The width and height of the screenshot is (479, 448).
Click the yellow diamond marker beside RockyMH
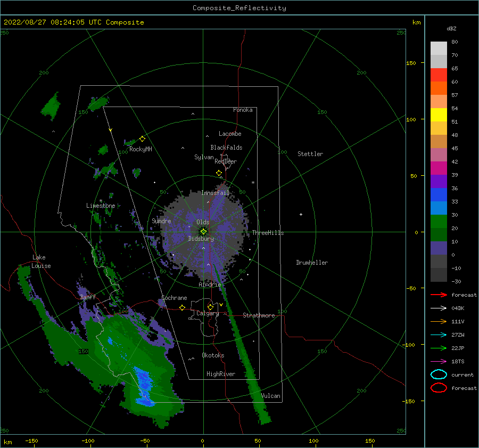pos(142,139)
